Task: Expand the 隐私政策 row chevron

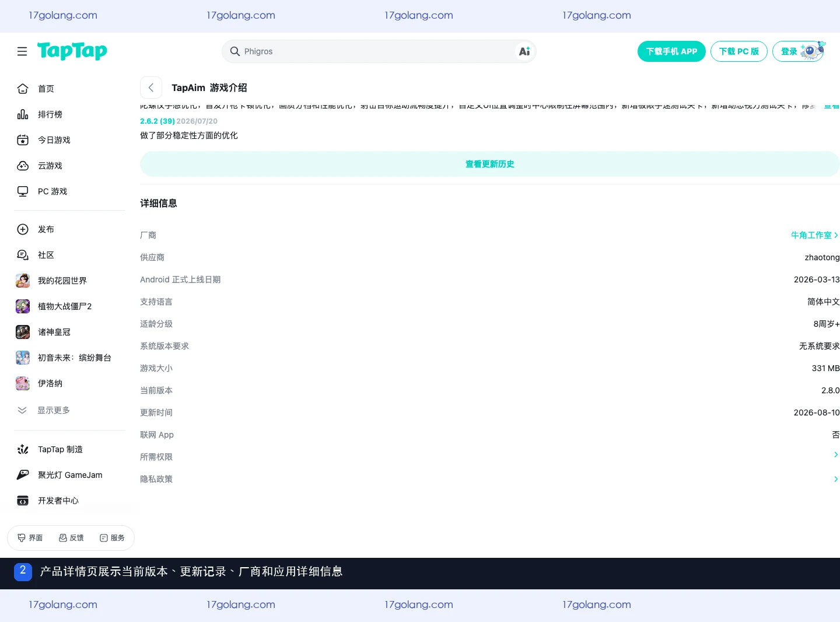Action: point(836,479)
